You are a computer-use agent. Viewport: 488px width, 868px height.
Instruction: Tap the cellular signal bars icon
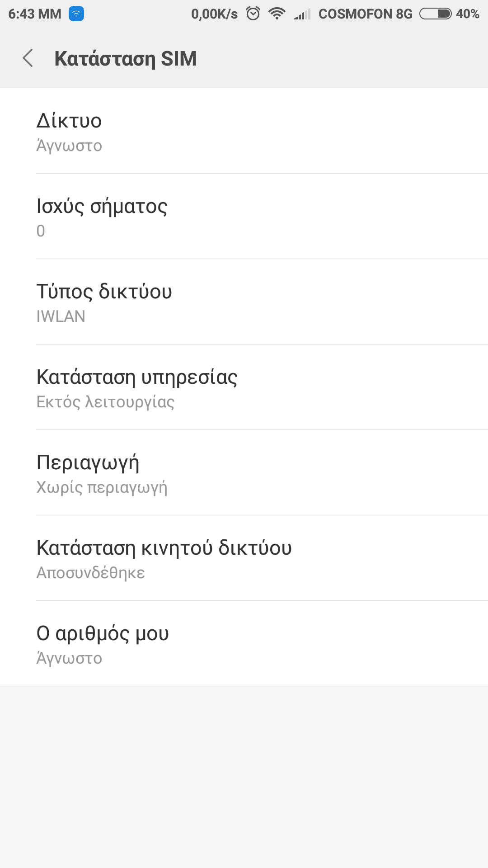pyautogui.click(x=302, y=14)
